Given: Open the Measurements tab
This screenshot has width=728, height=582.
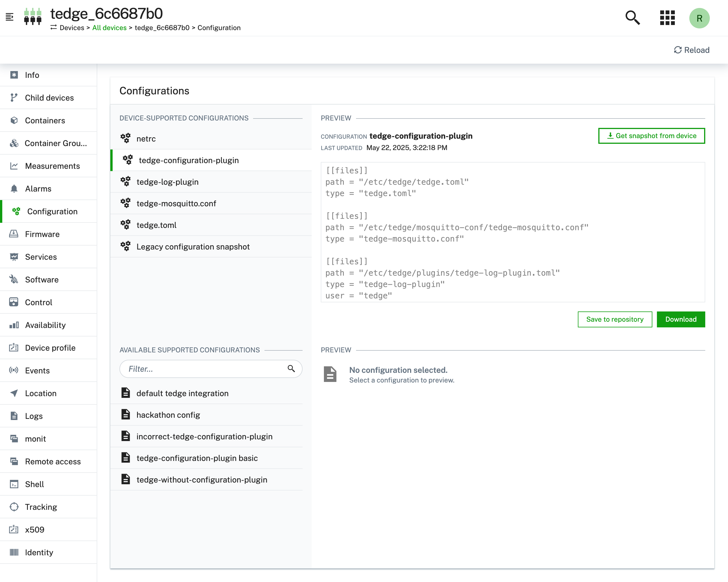Looking at the screenshot, I should click(48, 166).
